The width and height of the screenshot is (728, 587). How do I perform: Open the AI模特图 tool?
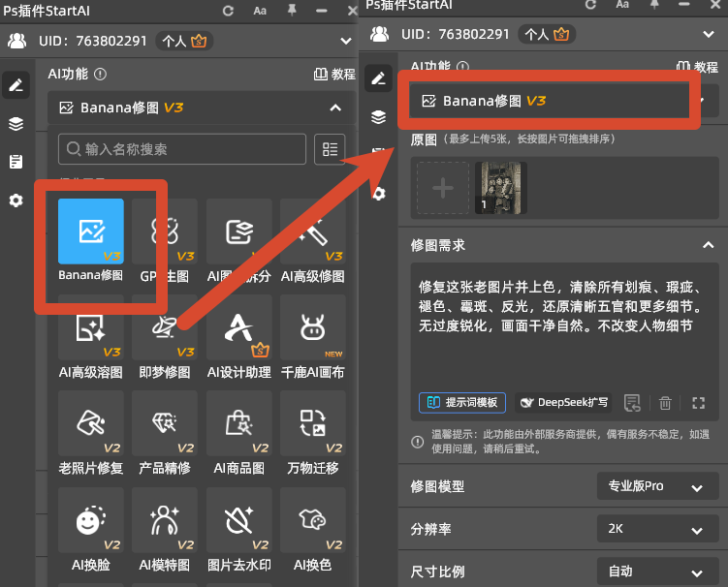165,520
